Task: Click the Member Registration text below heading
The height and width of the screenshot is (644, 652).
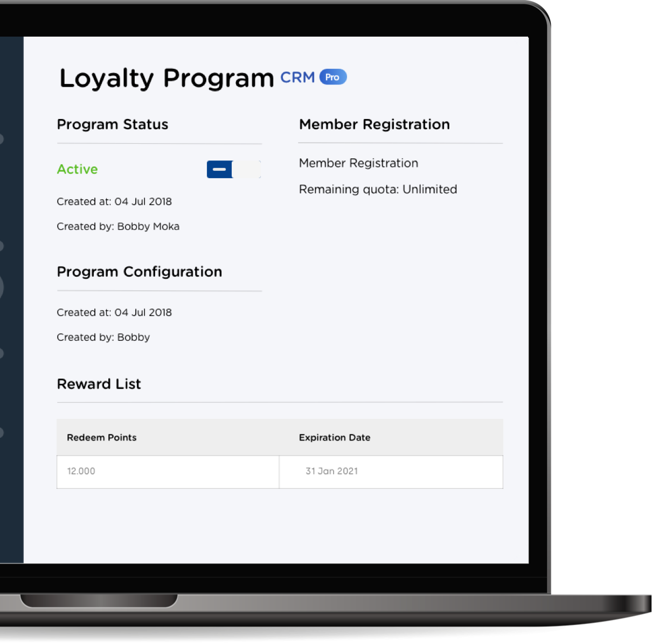Action: click(358, 163)
